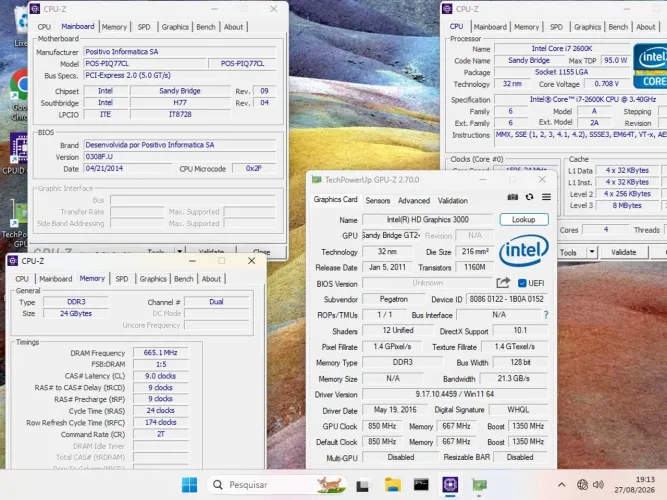Click the Boost 1350 MHz GPU Clock value
Viewport: 667px width, 500px height.
point(528,426)
